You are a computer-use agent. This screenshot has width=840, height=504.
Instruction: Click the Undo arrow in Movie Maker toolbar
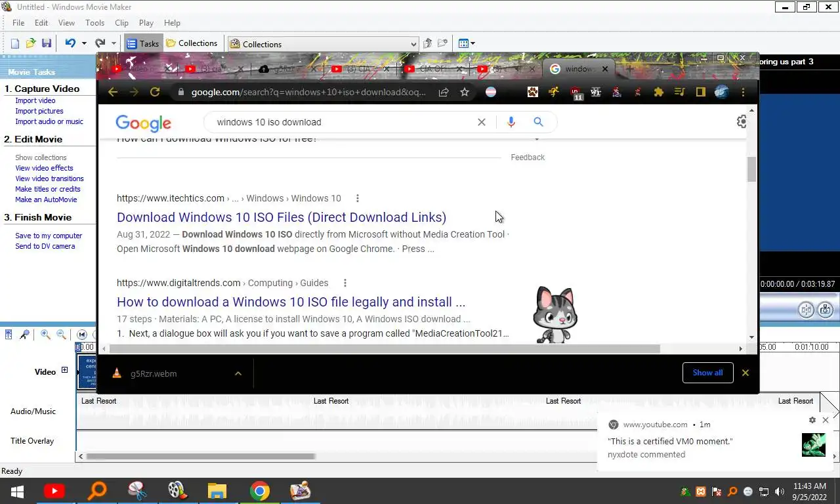[70, 44]
